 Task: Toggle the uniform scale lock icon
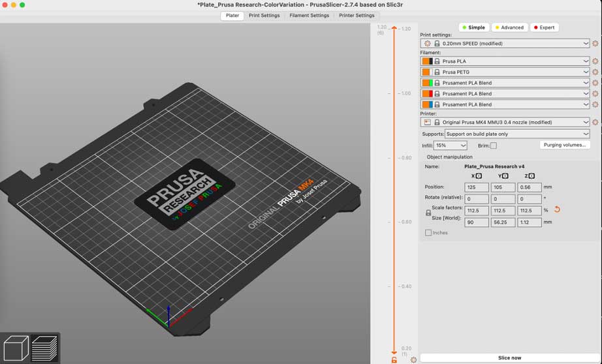click(x=428, y=213)
